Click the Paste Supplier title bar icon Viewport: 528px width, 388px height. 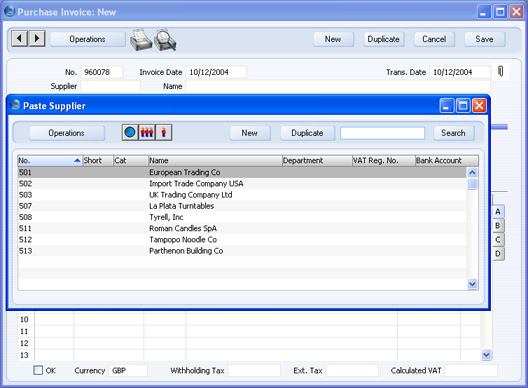pos(15,105)
